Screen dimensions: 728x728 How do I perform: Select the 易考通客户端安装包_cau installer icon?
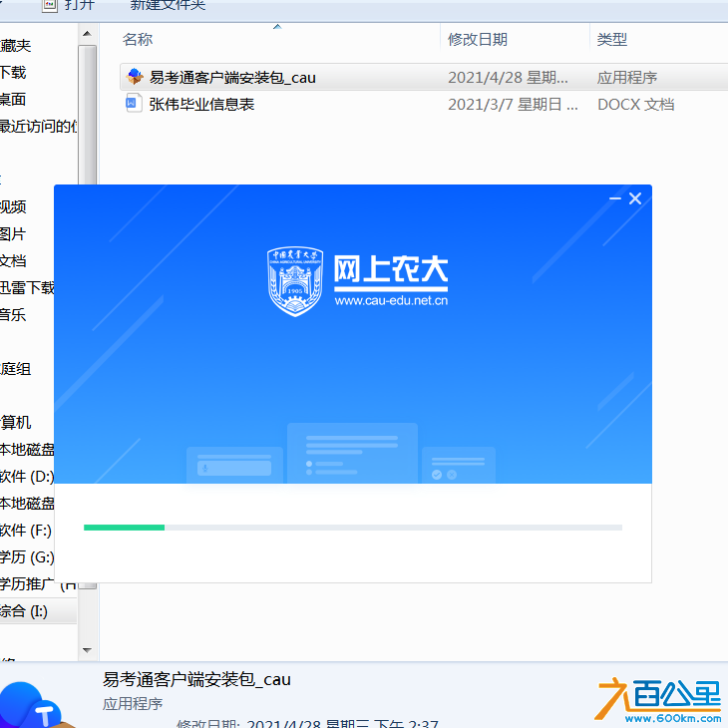(x=135, y=77)
